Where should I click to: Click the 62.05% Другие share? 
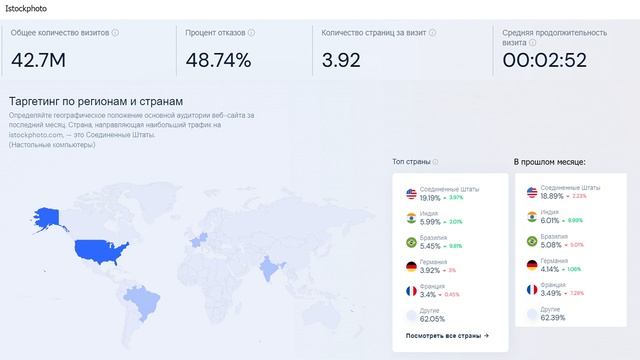pos(432,319)
